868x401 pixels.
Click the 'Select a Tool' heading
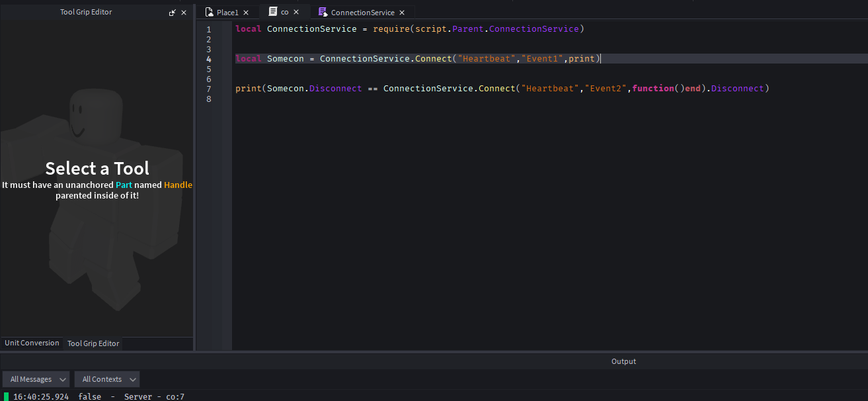[97, 168]
